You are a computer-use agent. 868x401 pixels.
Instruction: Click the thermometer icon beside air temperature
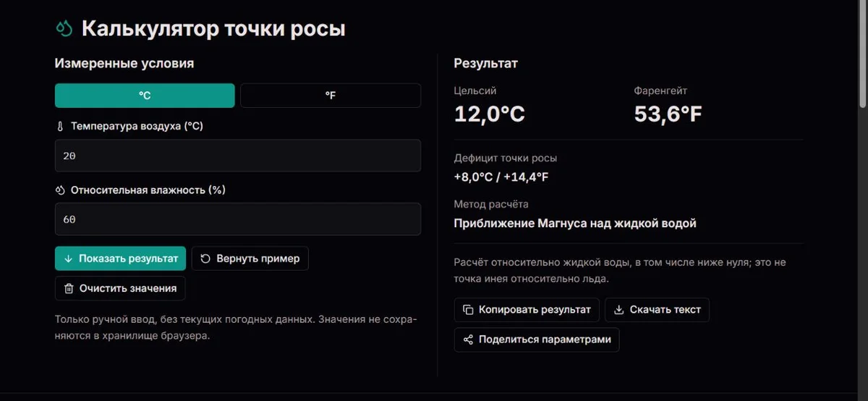(x=60, y=126)
